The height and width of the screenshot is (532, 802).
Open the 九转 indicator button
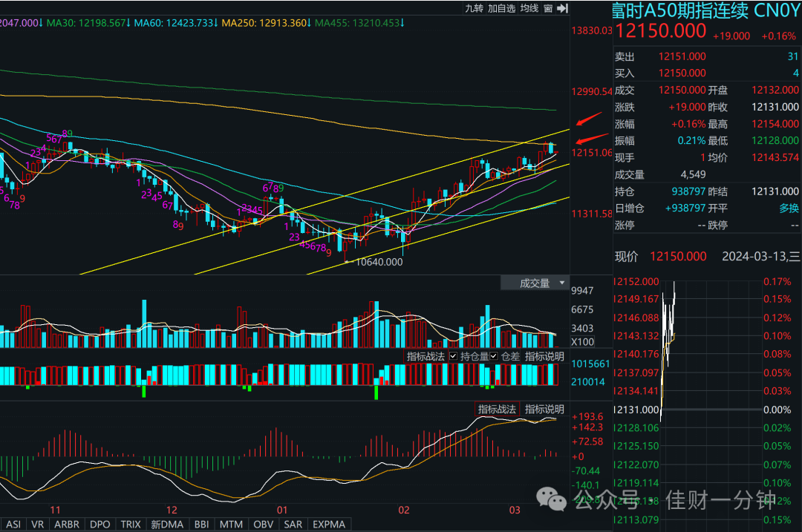(x=474, y=8)
